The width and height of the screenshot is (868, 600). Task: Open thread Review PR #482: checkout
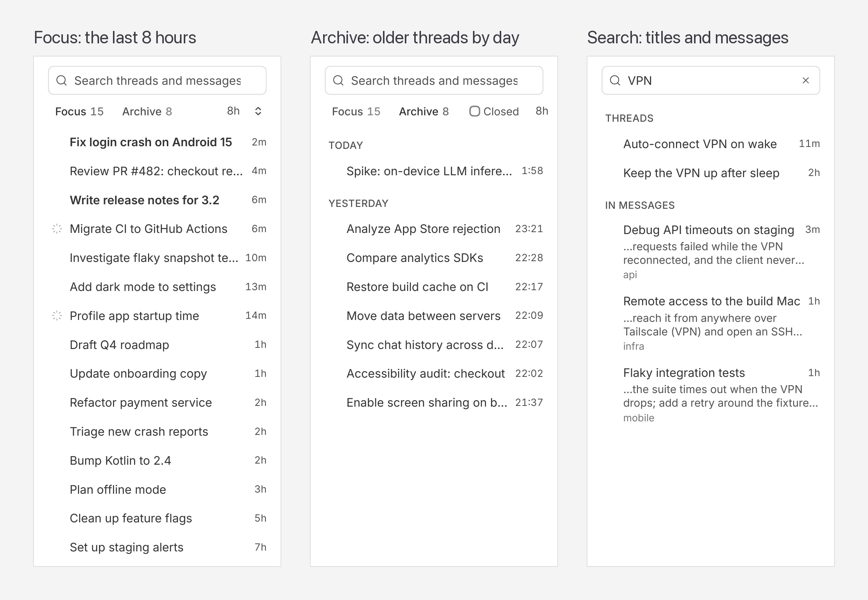[x=157, y=171]
